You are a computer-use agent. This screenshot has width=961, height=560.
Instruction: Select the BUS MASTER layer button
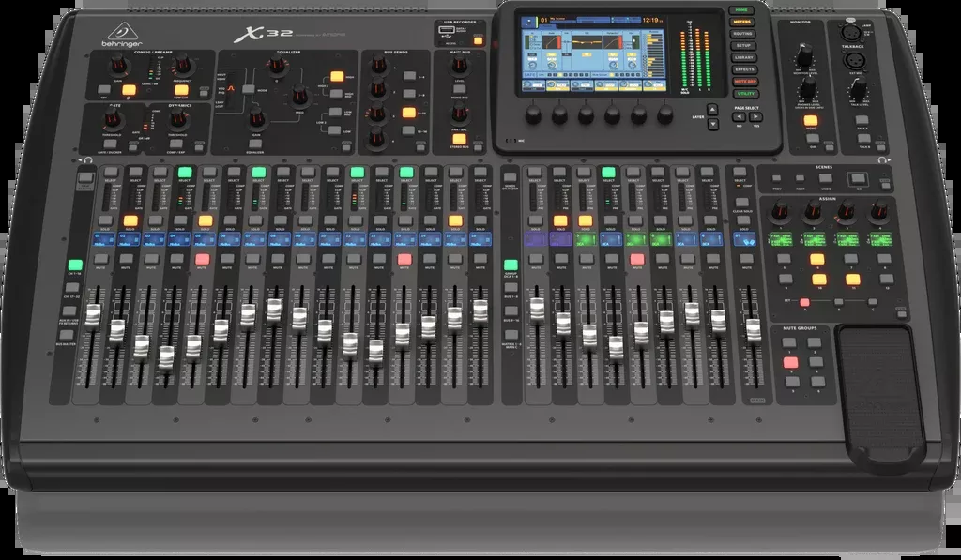tap(67, 335)
